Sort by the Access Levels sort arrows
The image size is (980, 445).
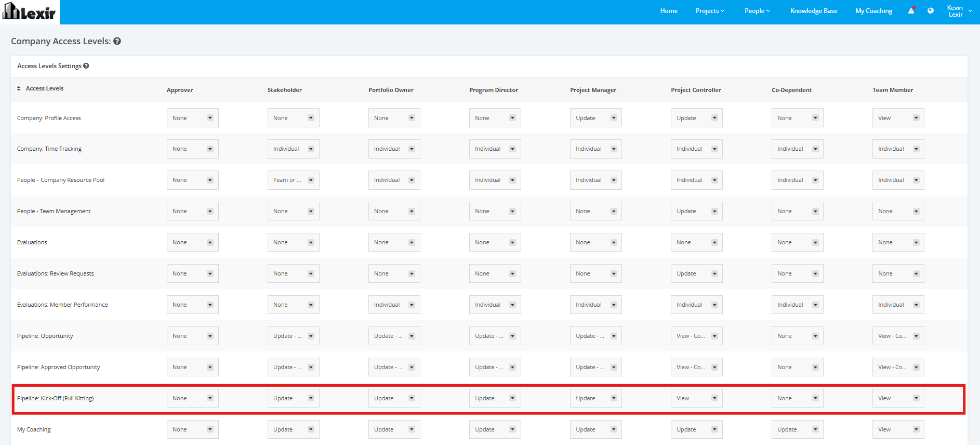coord(19,88)
